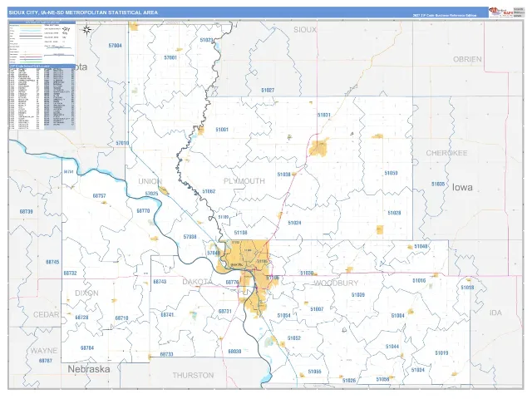This screenshot has width=532, height=399.
Task: Select the DAKOTA county label
Action: coord(198,282)
